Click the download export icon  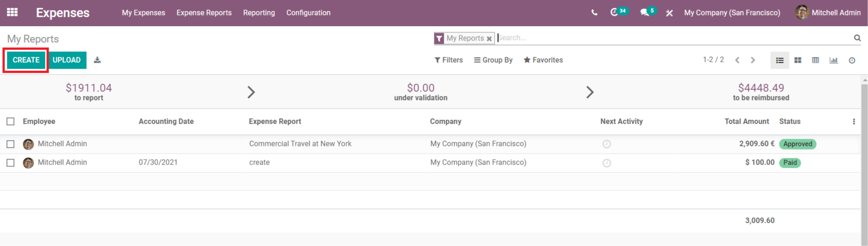click(x=97, y=60)
